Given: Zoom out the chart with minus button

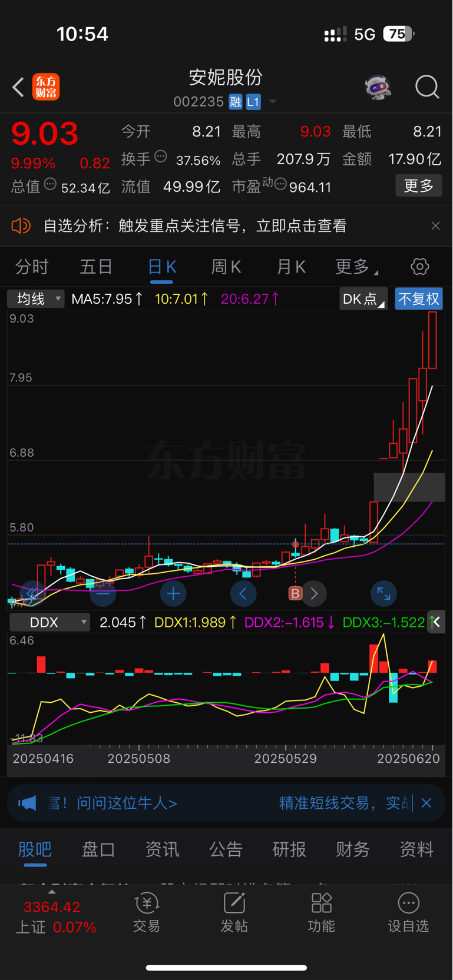Looking at the screenshot, I should (102, 594).
